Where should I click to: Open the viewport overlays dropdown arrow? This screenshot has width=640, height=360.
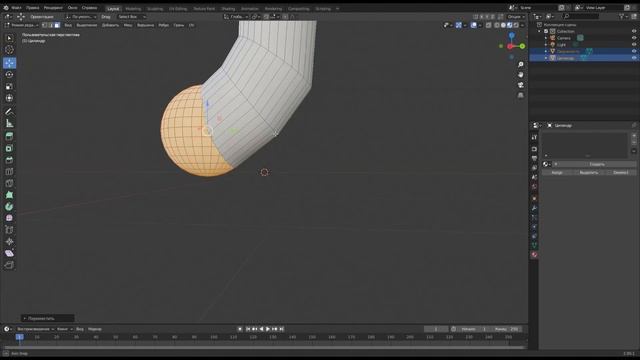pyautogui.click(x=480, y=25)
